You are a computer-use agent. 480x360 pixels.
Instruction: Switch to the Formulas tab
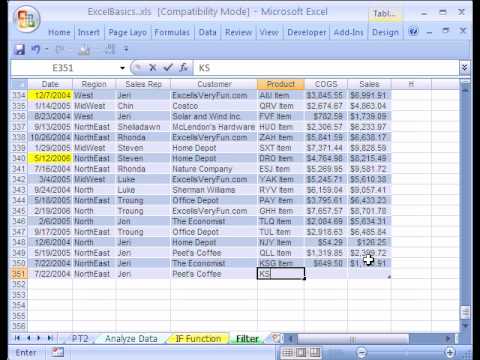tap(172, 32)
